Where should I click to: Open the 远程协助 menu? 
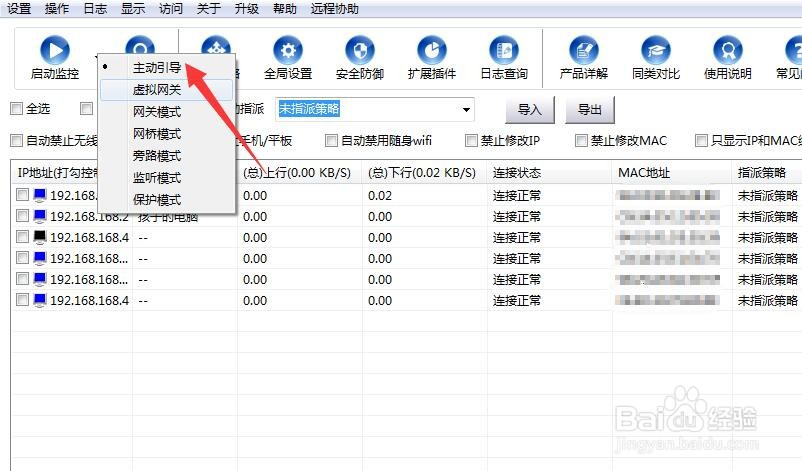335,9
